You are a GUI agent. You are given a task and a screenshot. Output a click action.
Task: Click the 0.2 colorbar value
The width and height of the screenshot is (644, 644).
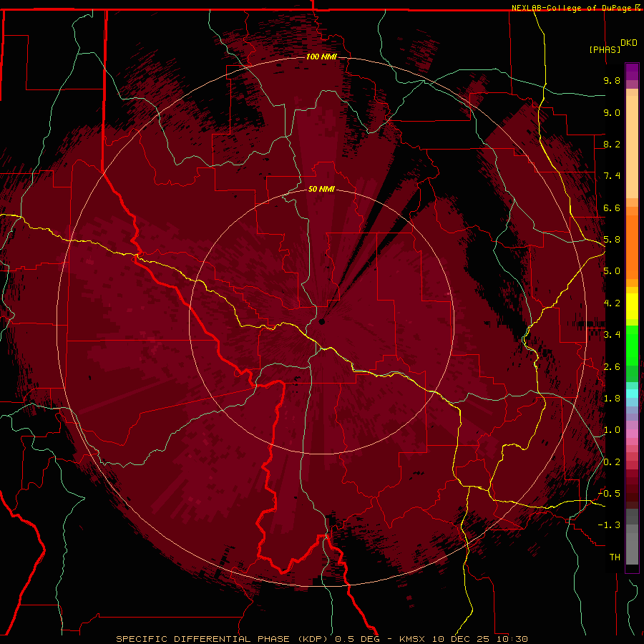612,462
